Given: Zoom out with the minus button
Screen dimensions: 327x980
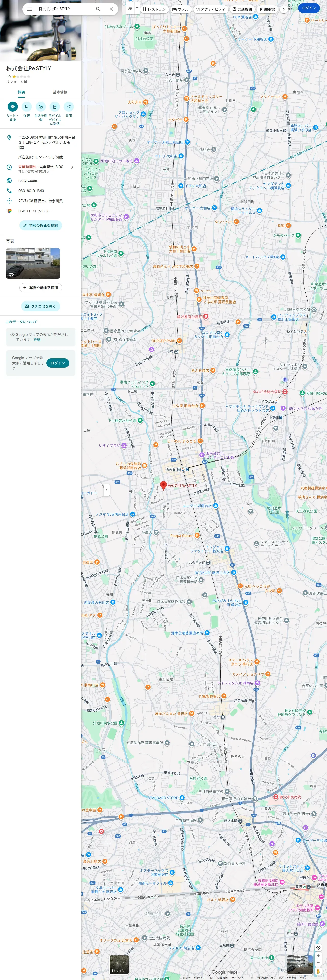Looking at the screenshot, I should coord(318,963).
